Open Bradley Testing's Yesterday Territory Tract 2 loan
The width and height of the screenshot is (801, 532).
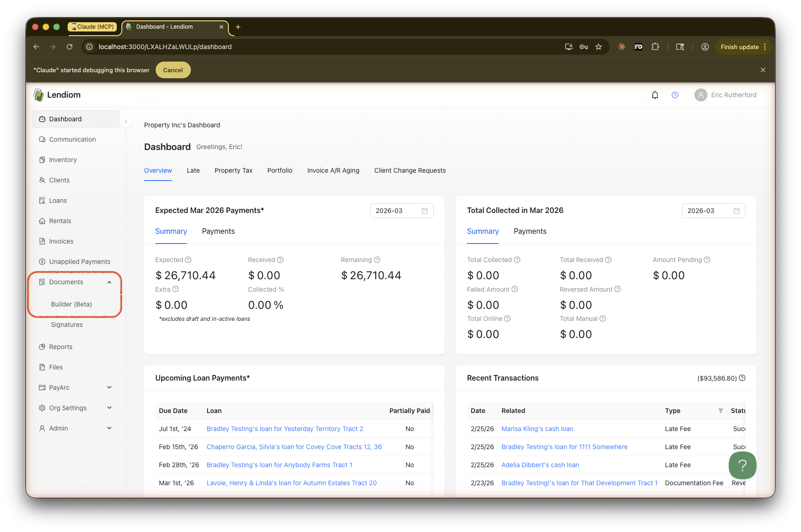coord(285,429)
